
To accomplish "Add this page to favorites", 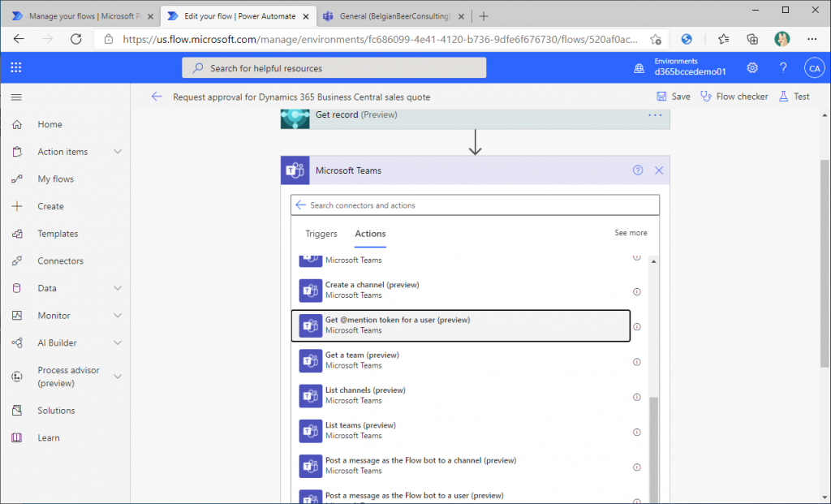I will [656, 39].
